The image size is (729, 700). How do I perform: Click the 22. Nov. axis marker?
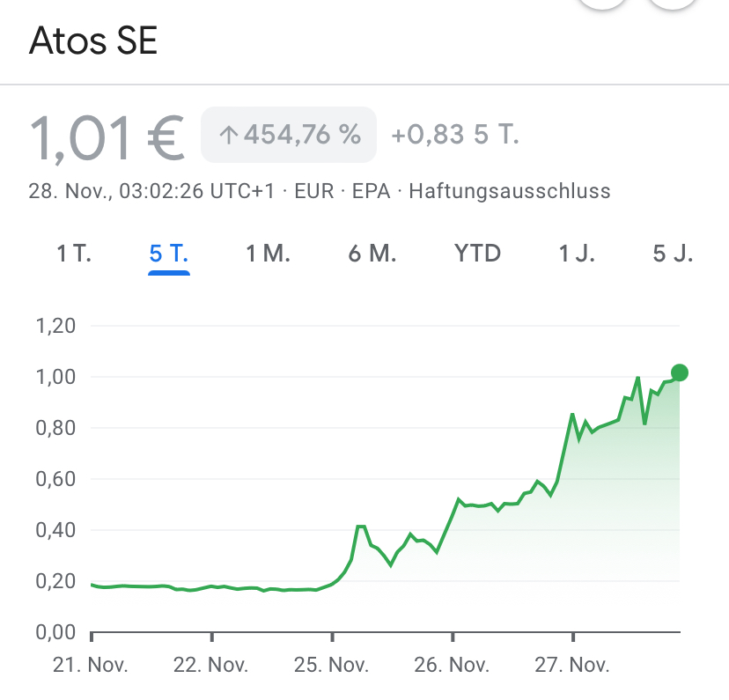(x=210, y=665)
